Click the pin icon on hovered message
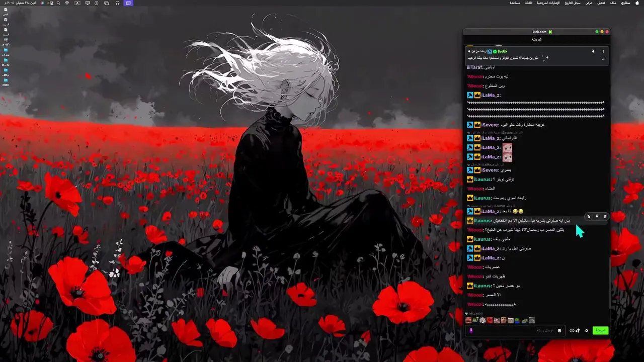Viewport: 644px width, 362px height. click(x=597, y=217)
